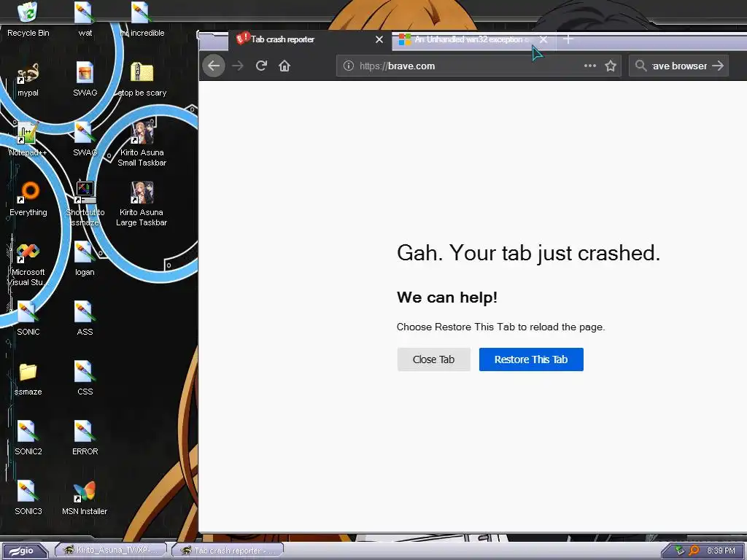The width and height of the screenshot is (747, 560).
Task: Open the Shortcut to ssmaze icon
Action: pos(85,203)
